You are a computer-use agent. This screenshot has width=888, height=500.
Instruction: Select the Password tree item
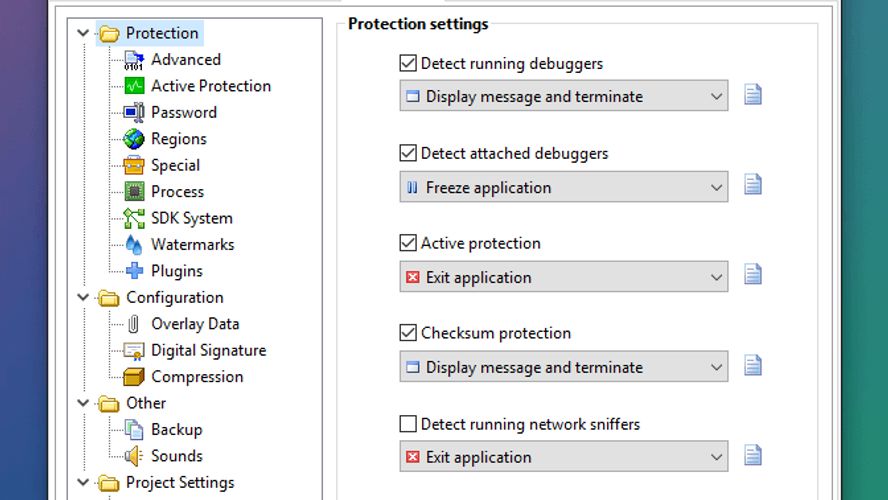tap(183, 112)
